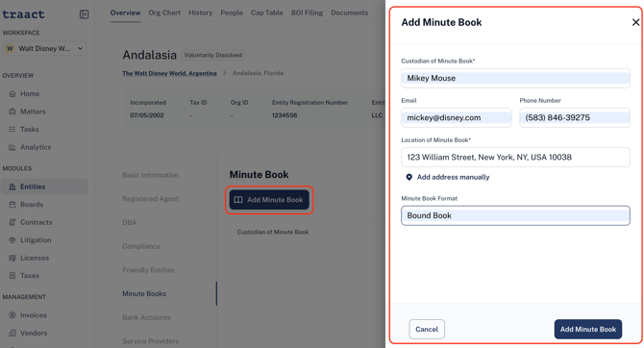The width and height of the screenshot is (644, 348).
Task: Click the Voluntarily Dissolved status badge
Action: pyautogui.click(x=213, y=55)
